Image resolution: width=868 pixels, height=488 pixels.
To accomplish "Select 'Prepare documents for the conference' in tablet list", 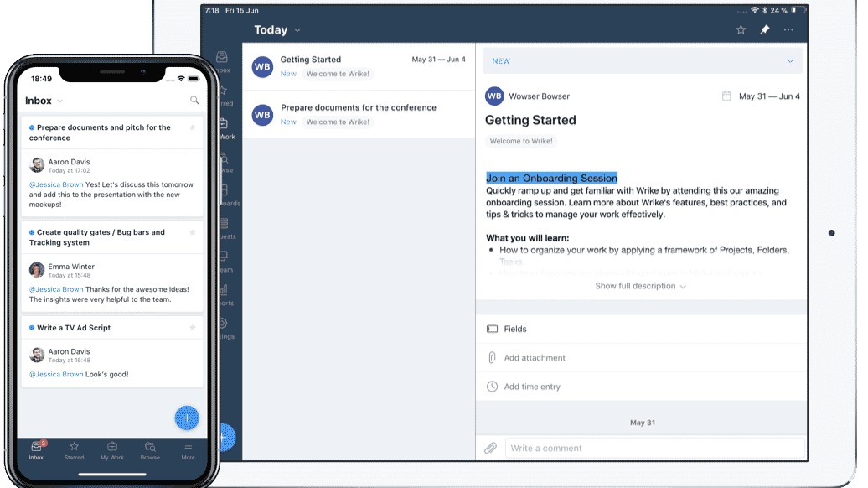I will pyautogui.click(x=359, y=115).
